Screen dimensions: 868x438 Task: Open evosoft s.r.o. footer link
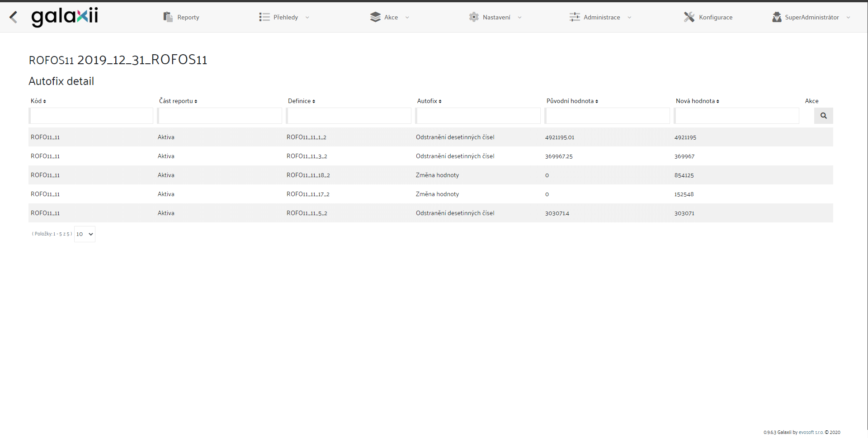[811, 433]
